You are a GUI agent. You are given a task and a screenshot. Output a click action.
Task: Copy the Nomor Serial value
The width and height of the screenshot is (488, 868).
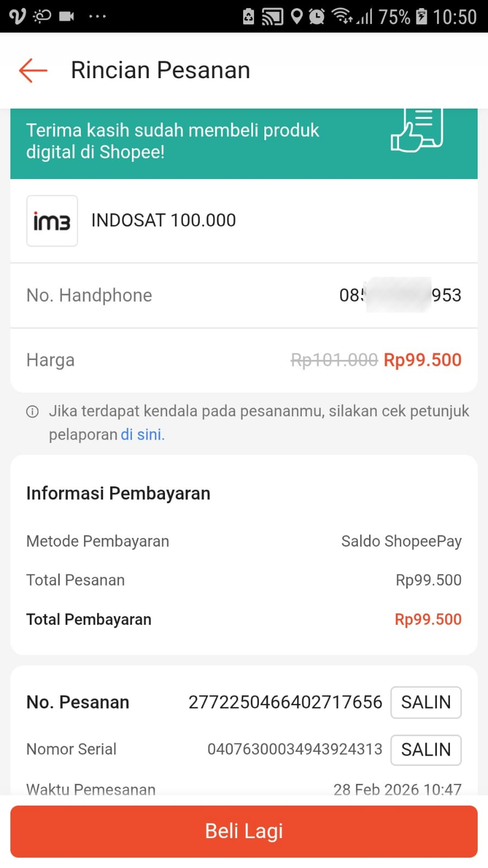[426, 750]
